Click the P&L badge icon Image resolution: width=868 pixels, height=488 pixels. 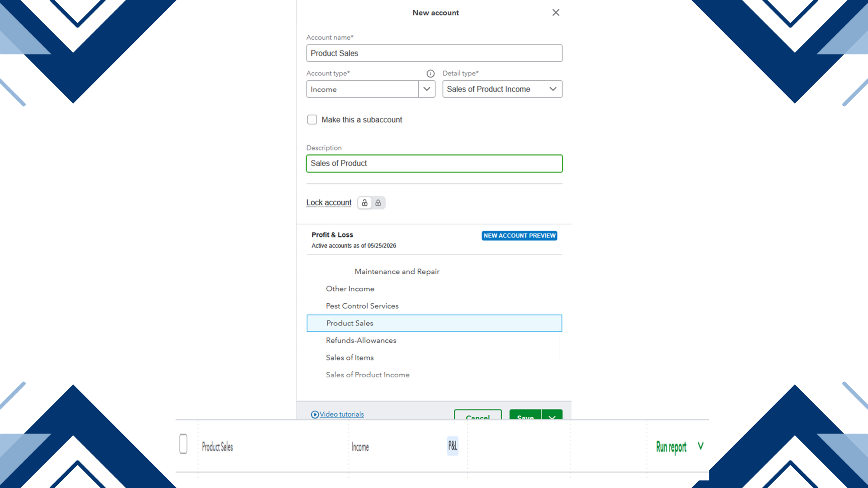click(453, 446)
